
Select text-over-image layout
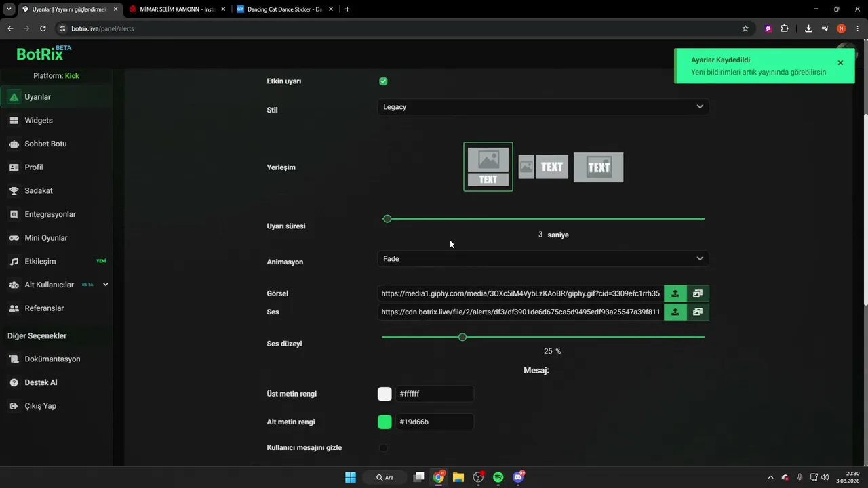coord(598,167)
